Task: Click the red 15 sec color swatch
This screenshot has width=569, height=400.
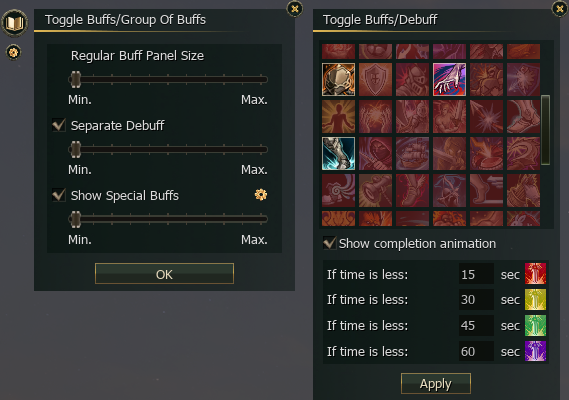Action: [535, 273]
